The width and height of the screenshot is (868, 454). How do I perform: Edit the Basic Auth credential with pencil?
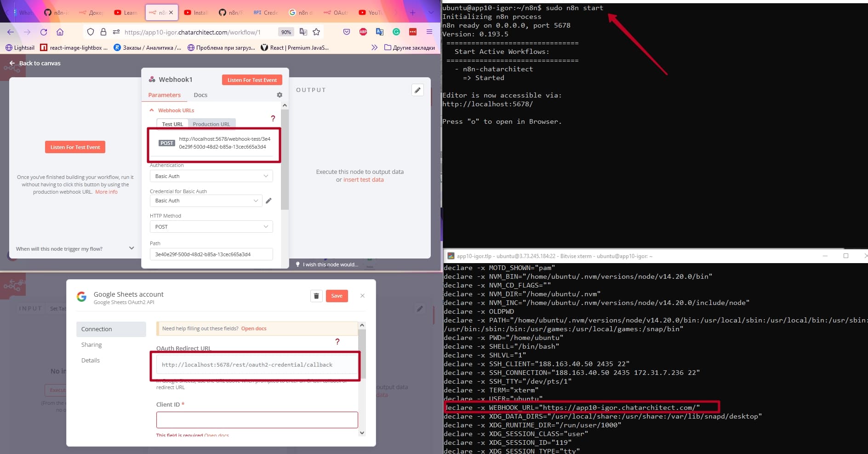[268, 201]
